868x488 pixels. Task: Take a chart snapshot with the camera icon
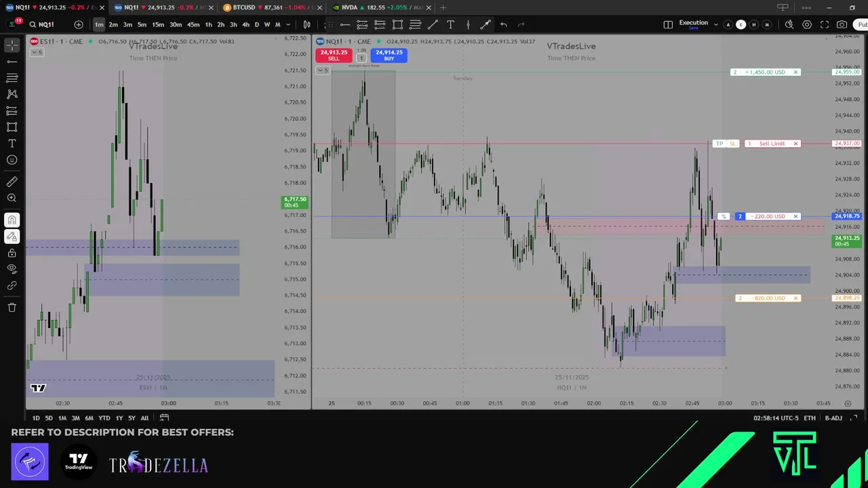(x=842, y=24)
